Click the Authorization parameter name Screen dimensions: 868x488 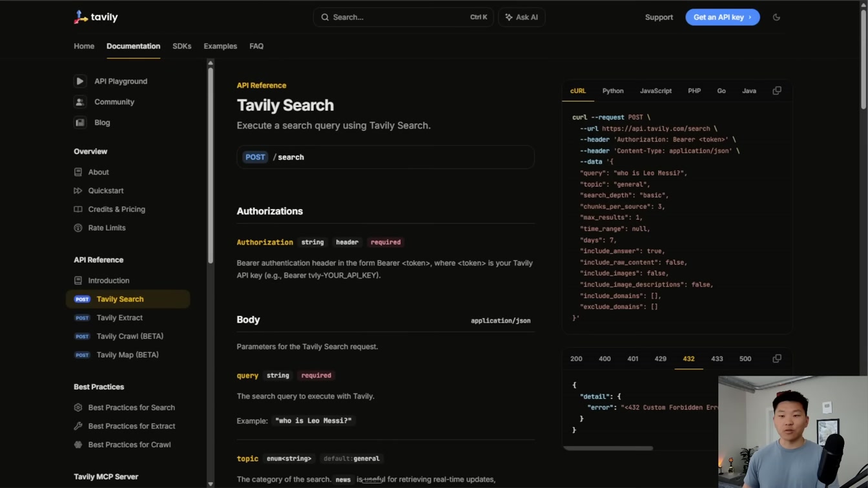click(x=265, y=243)
